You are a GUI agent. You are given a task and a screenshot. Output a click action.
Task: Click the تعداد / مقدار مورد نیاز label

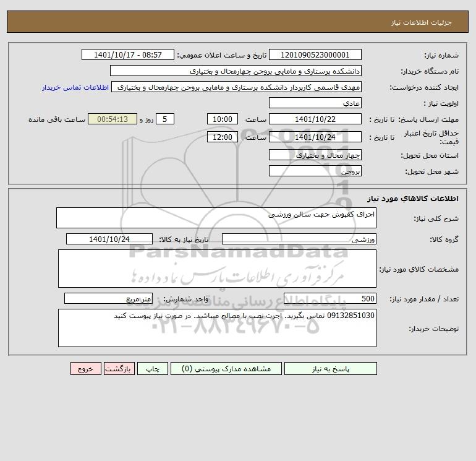pos(424,299)
